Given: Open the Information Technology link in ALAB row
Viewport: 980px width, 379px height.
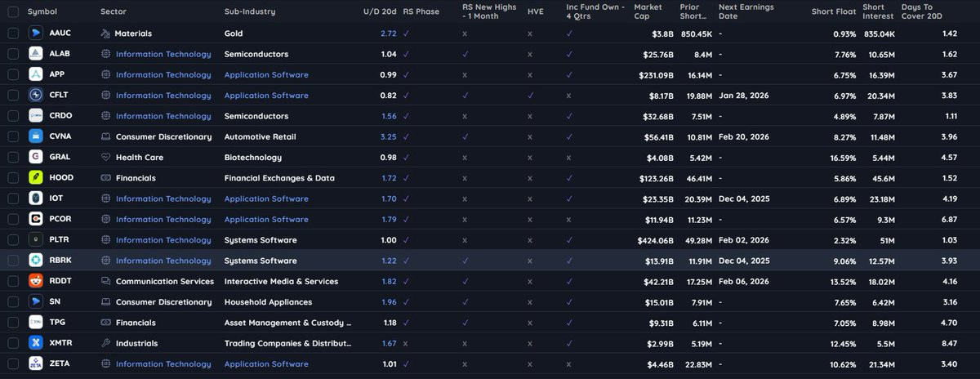Looking at the screenshot, I should [x=163, y=54].
